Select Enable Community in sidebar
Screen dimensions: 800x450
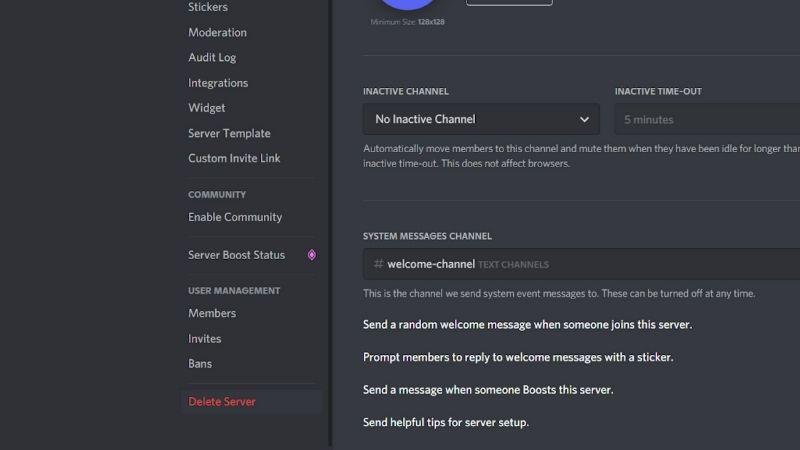(235, 217)
